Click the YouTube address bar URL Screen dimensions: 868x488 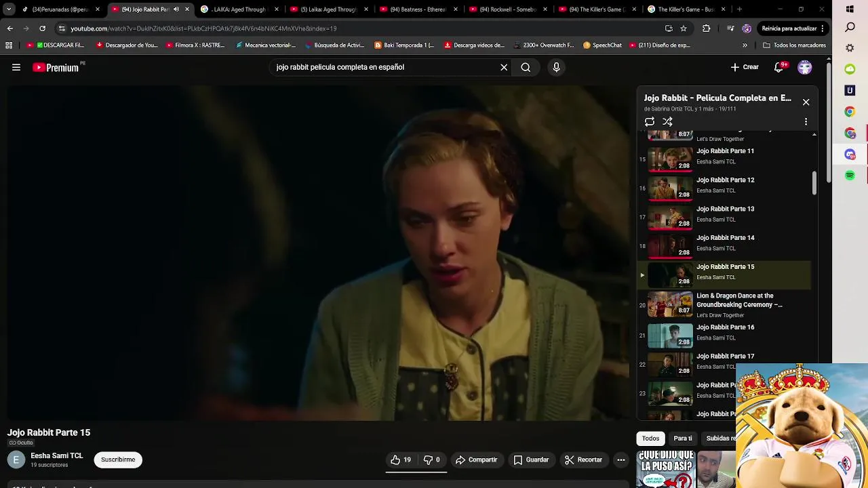203,28
